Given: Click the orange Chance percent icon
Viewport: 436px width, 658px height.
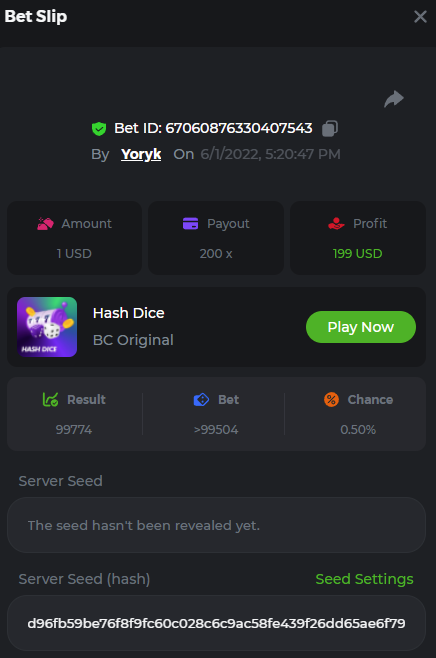Looking at the screenshot, I should point(332,400).
